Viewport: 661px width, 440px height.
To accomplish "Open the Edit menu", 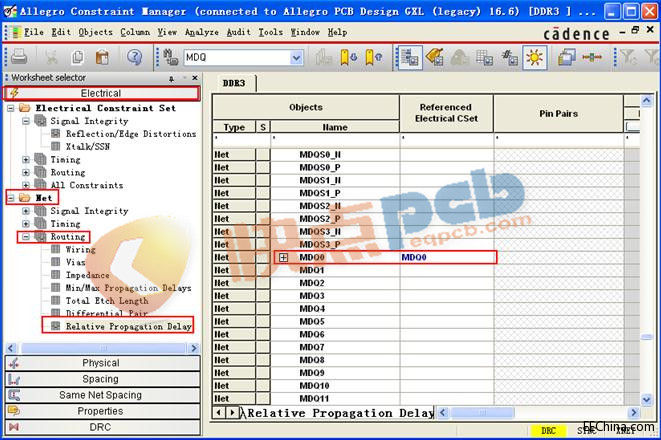I will [x=61, y=32].
